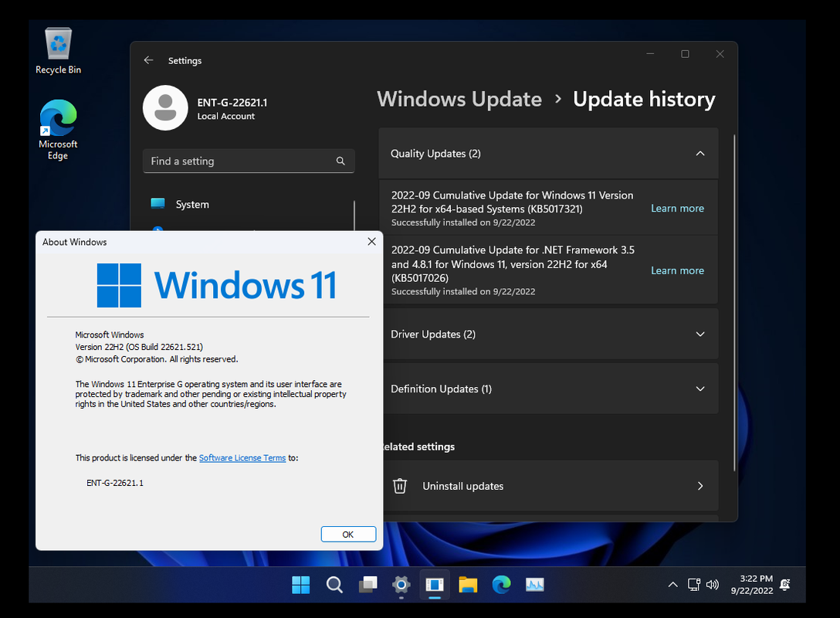Click the volume speaker tray icon
The image size is (840, 618).
coord(712,584)
